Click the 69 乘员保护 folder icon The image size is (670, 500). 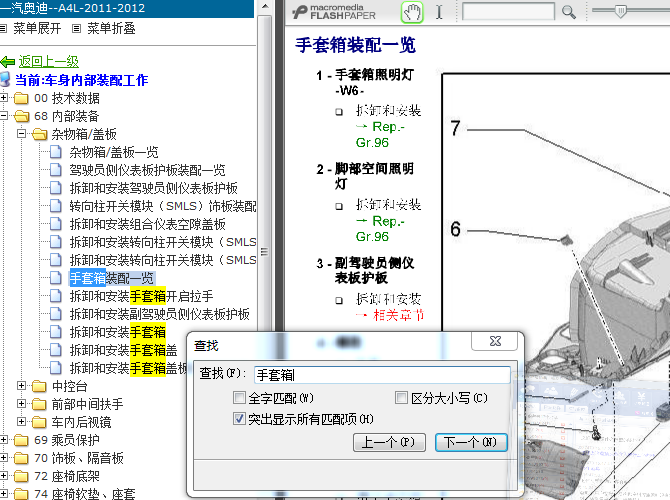23,440
